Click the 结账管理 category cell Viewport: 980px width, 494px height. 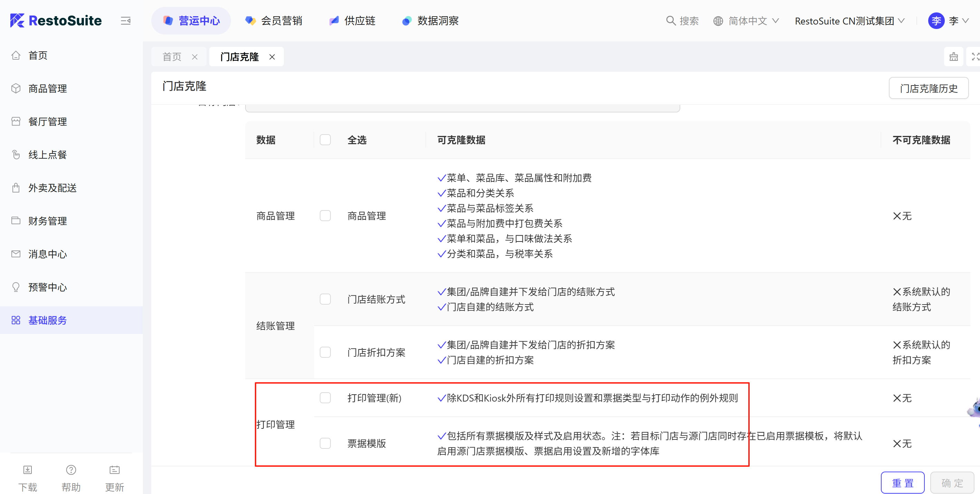pos(276,326)
